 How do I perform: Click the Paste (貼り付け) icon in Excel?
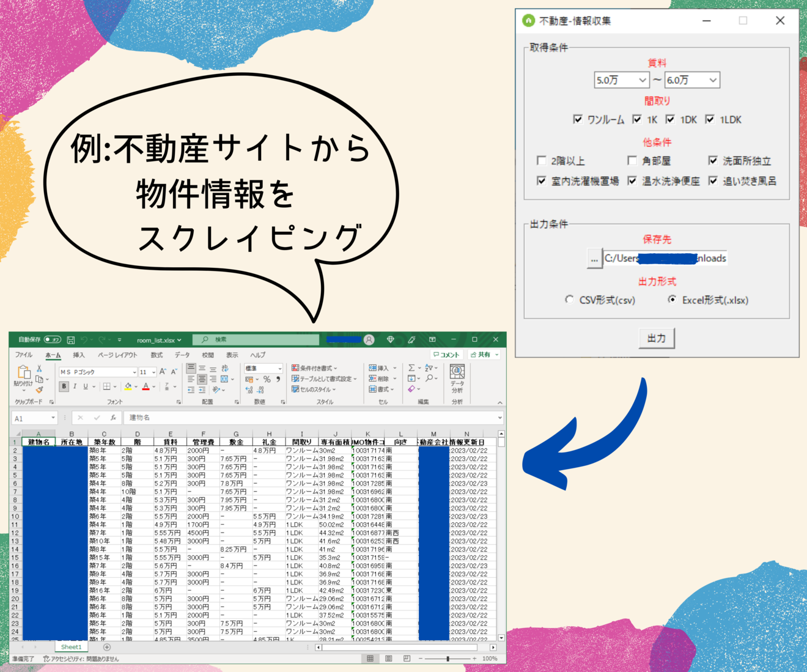pyautogui.click(x=23, y=372)
